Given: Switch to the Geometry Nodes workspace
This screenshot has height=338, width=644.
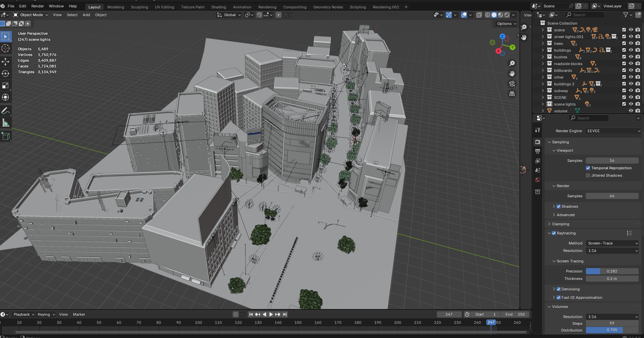Looking at the screenshot, I should click(x=328, y=7).
